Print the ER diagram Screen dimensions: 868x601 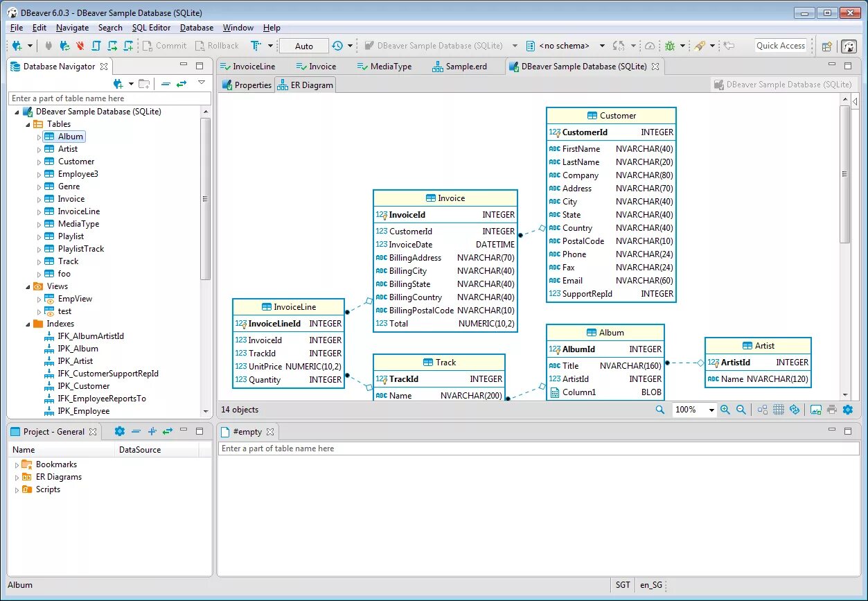[x=832, y=410]
